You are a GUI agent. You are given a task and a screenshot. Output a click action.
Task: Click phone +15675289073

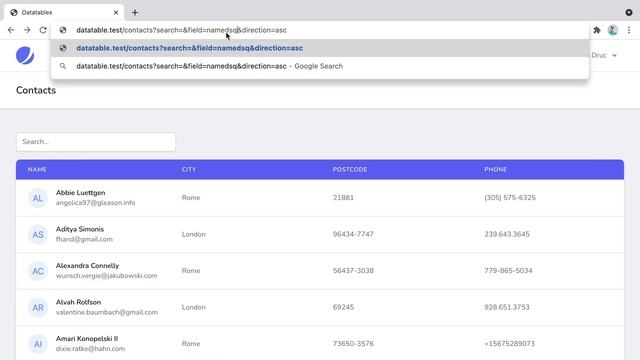[x=509, y=344]
